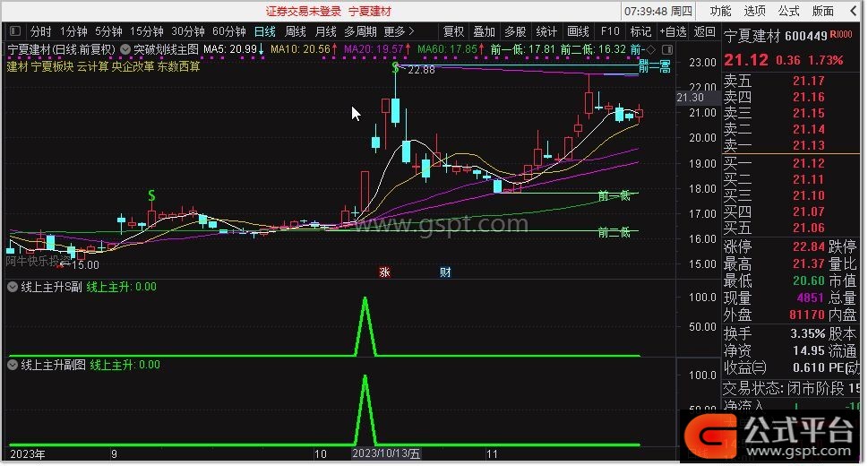Click the 前二低 line label
The width and height of the screenshot is (868, 466).
coord(614,232)
